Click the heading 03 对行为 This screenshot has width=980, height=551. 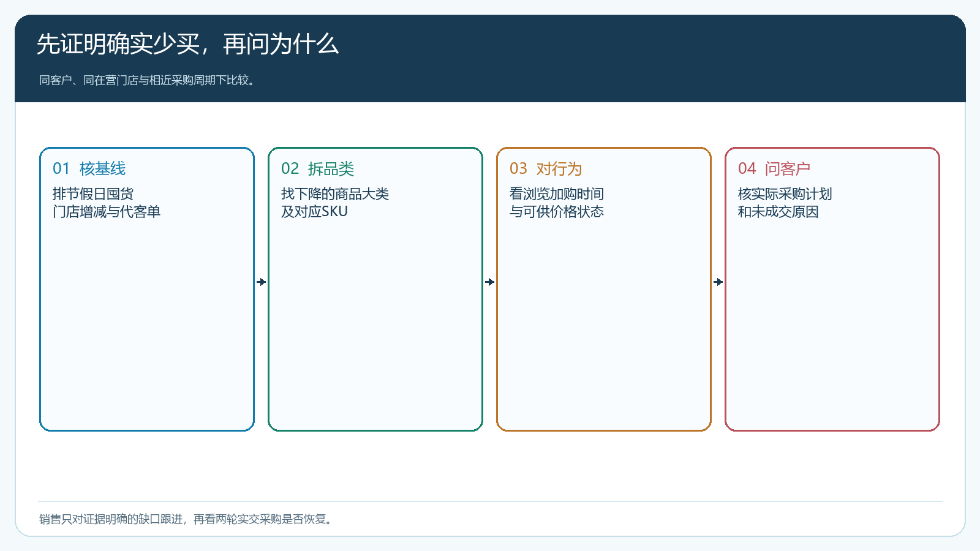546,168
